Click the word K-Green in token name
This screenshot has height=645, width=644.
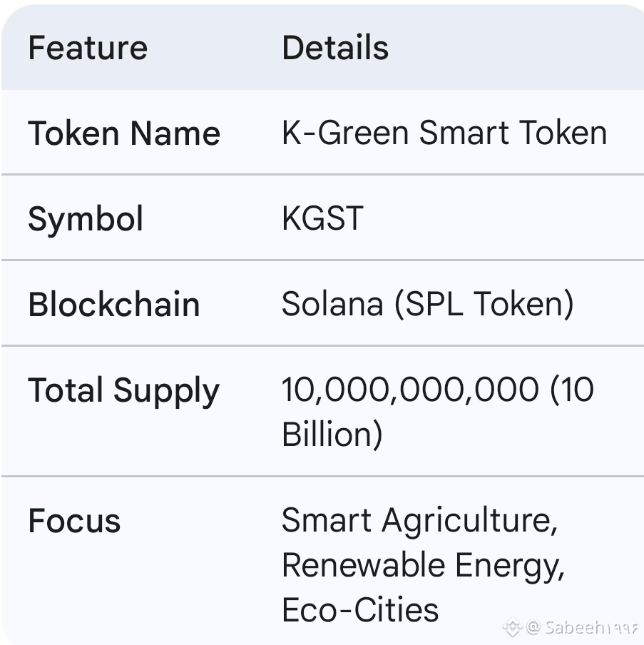tap(345, 133)
